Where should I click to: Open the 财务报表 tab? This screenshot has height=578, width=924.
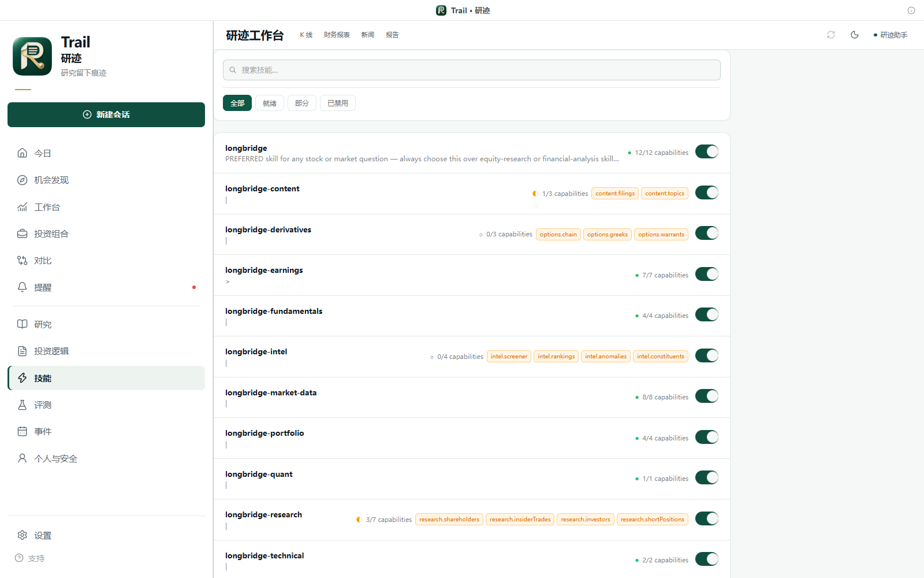(337, 35)
